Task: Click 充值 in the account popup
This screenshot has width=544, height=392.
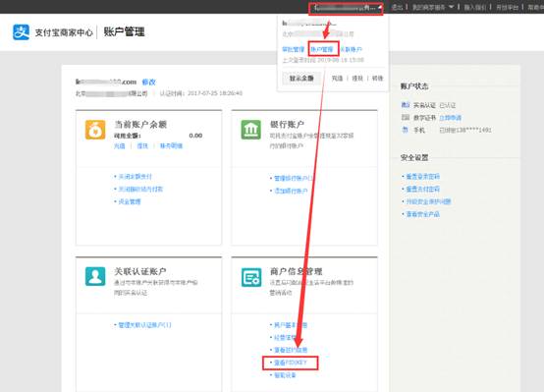Action: pyautogui.click(x=337, y=79)
